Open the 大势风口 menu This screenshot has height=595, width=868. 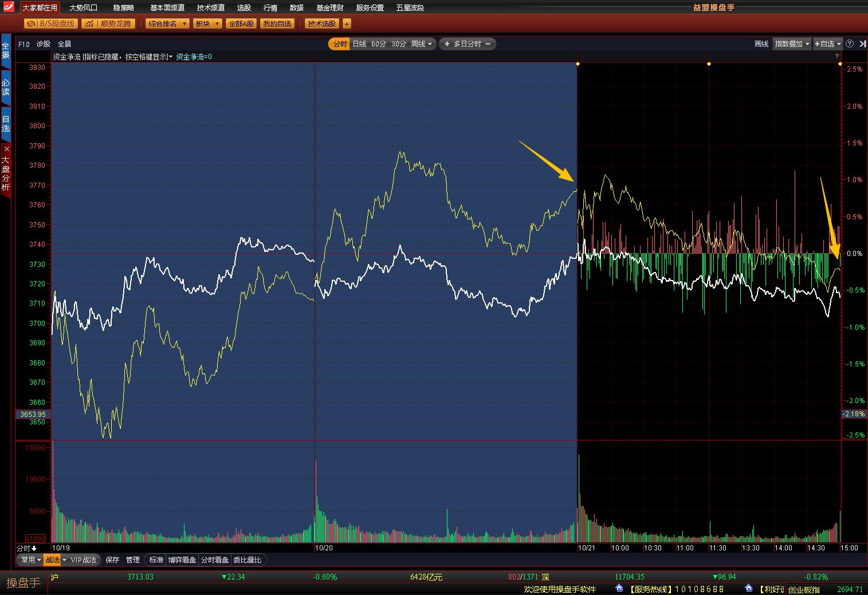coord(84,7)
